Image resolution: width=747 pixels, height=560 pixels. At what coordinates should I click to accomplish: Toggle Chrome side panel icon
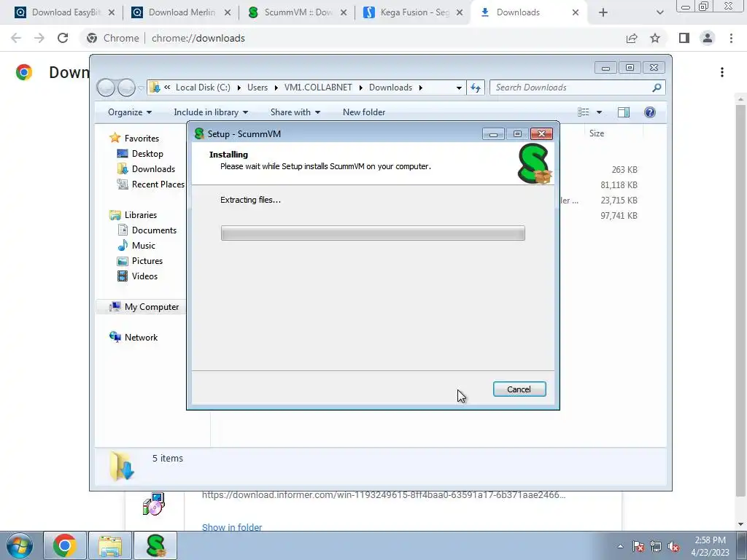pyautogui.click(x=684, y=38)
